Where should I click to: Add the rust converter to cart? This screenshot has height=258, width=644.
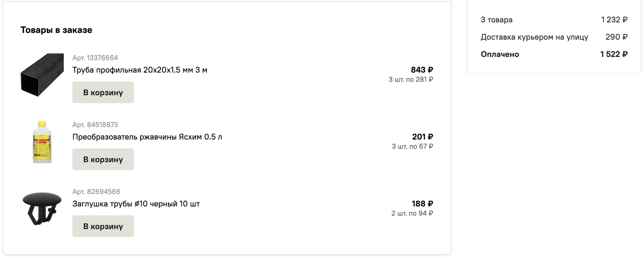(x=103, y=159)
